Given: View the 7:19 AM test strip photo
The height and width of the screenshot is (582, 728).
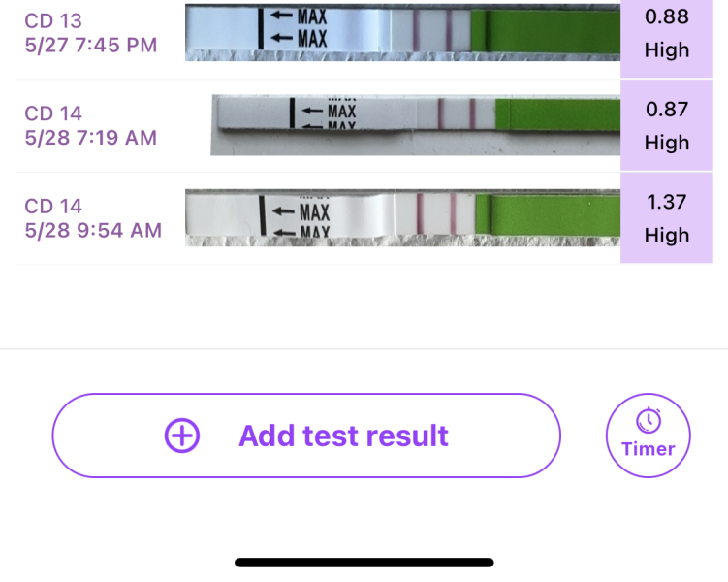Looking at the screenshot, I should 415,125.
